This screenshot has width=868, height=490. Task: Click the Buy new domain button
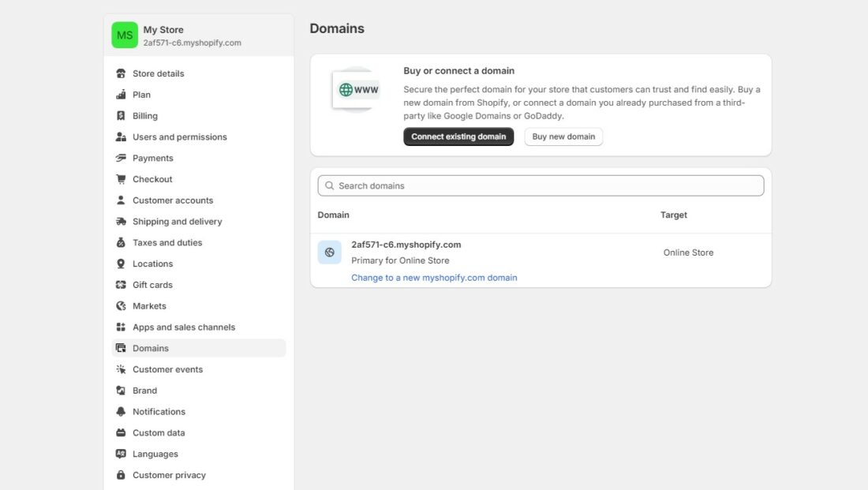tap(563, 136)
